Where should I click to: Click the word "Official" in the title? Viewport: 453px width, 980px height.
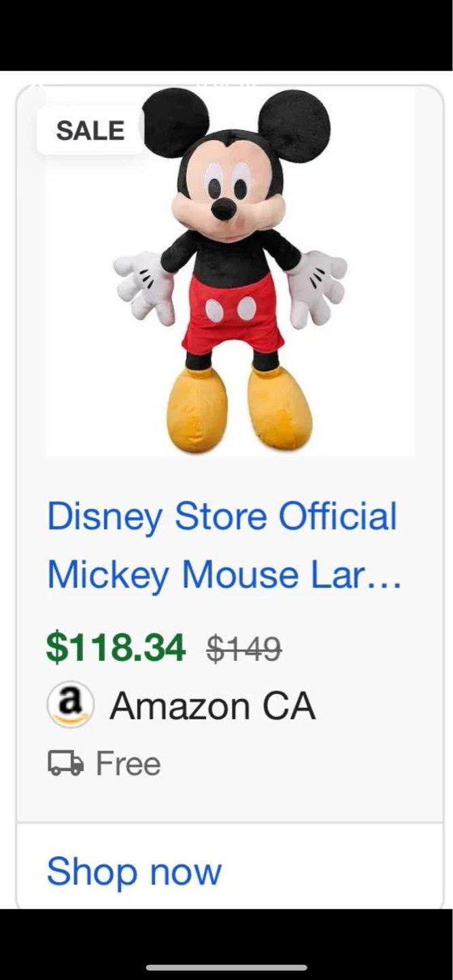337,516
